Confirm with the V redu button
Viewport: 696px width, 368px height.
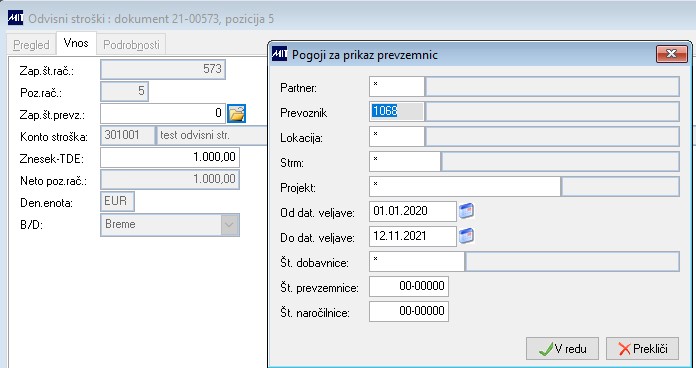(562, 348)
